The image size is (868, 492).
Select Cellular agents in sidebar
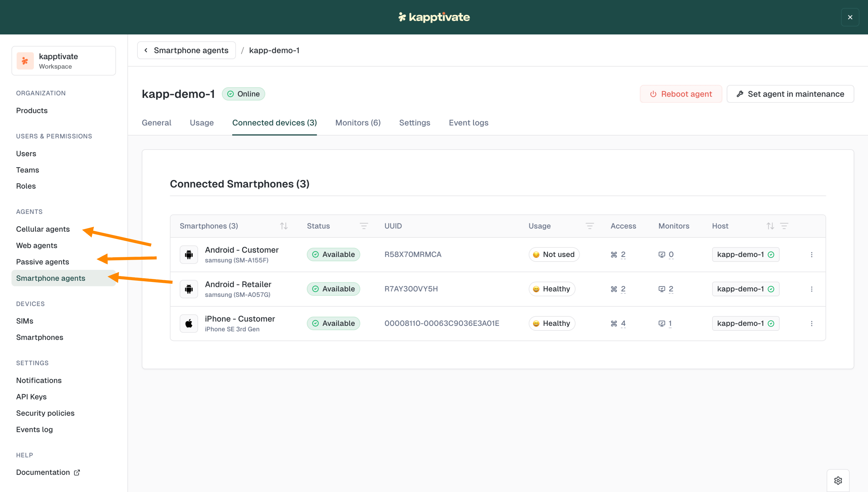(x=43, y=229)
